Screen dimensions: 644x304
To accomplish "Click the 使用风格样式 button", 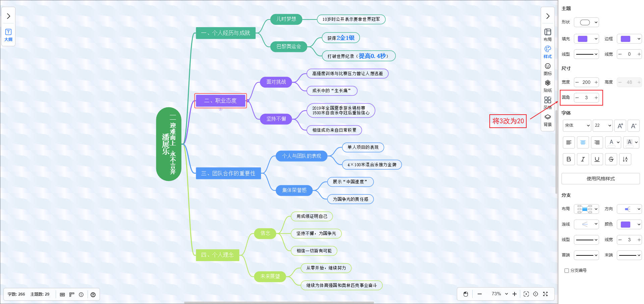I will tap(600, 179).
